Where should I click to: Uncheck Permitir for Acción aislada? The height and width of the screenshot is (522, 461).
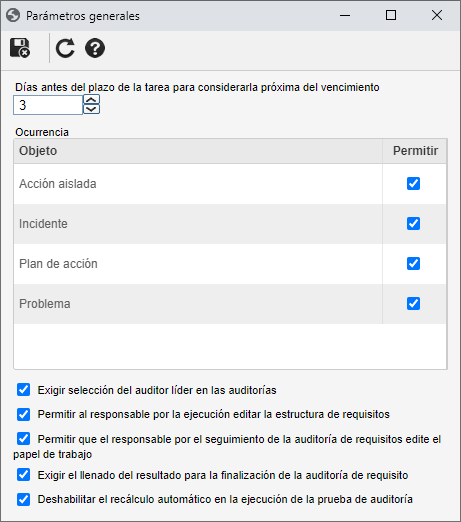pos(413,184)
